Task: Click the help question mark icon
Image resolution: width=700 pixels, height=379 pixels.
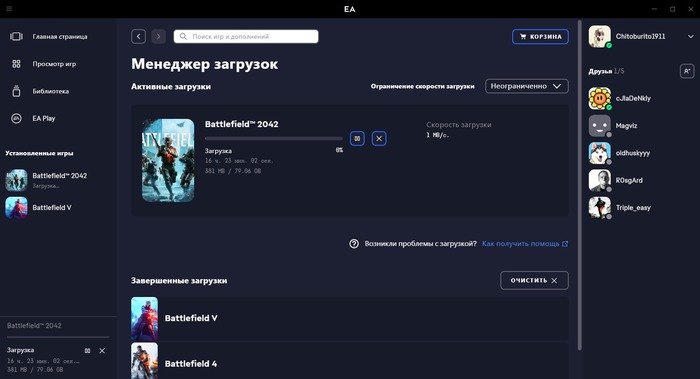Action: [x=354, y=244]
